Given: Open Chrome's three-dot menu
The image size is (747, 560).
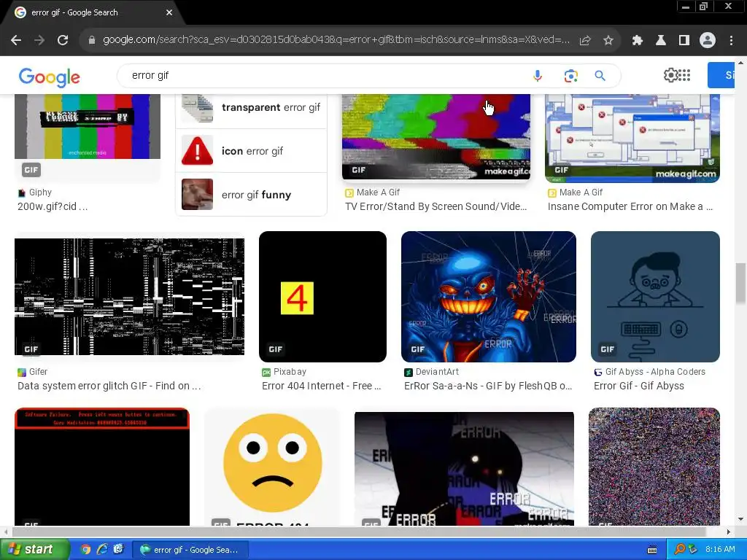Looking at the screenshot, I should [731, 41].
